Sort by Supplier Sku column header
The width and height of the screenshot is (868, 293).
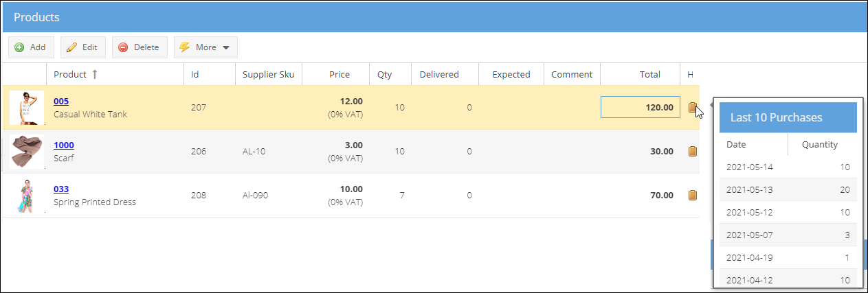click(x=268, y=74)
